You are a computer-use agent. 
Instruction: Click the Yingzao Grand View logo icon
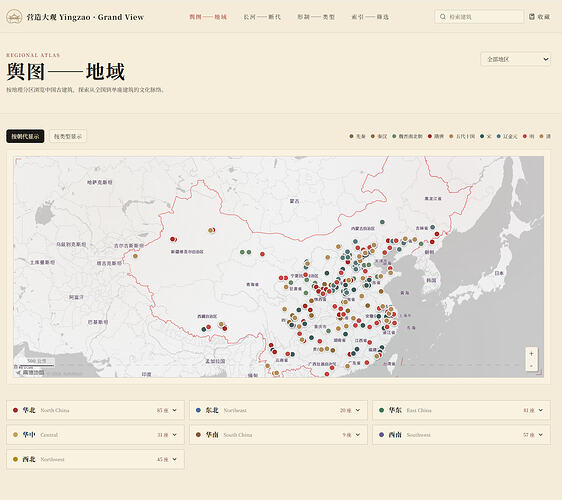[14, 17]
